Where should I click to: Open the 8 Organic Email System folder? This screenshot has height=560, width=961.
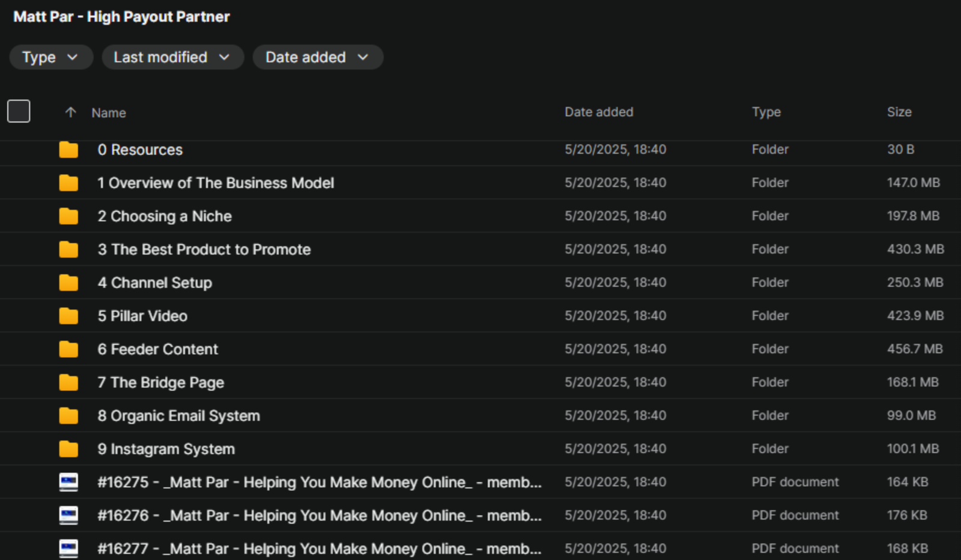pos(178,416)
